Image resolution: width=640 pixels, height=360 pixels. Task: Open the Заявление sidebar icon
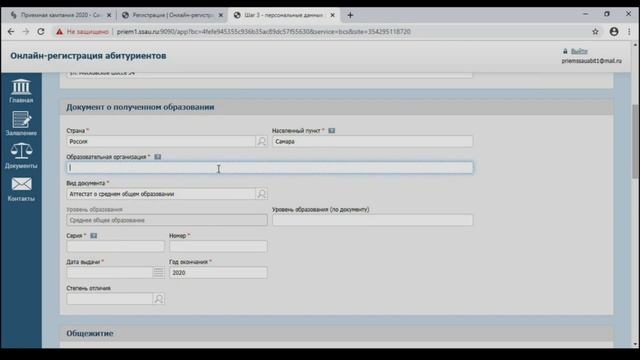(x=21, y=123)
